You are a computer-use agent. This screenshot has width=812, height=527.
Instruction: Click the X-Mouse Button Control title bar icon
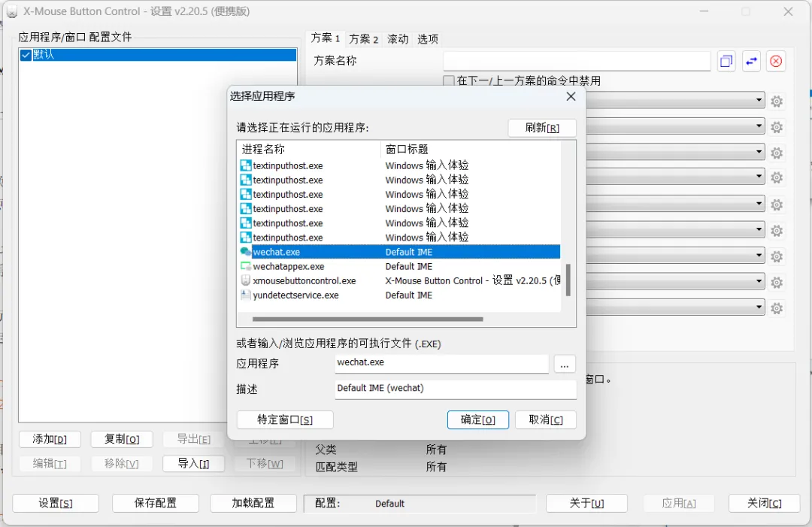click(12, 12)
